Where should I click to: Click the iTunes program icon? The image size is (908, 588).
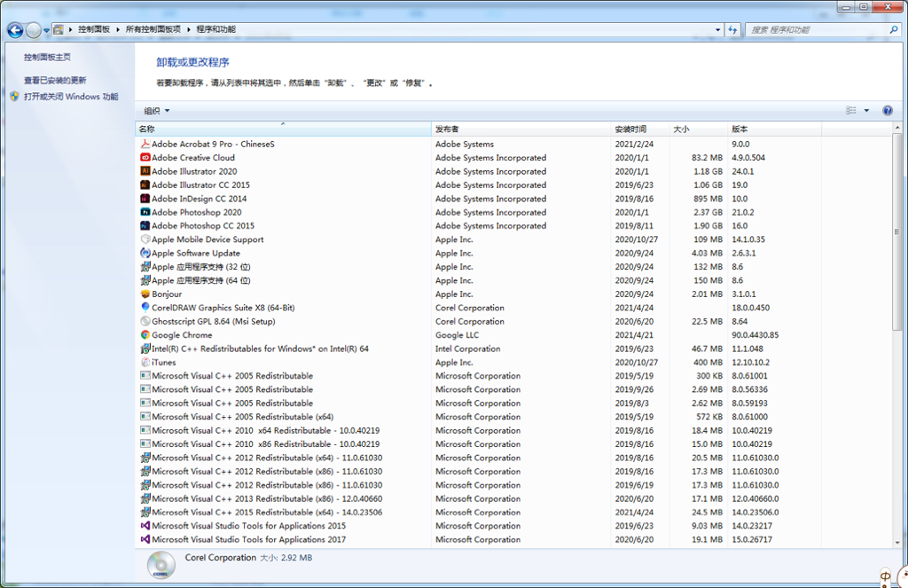tap(145, 362)
